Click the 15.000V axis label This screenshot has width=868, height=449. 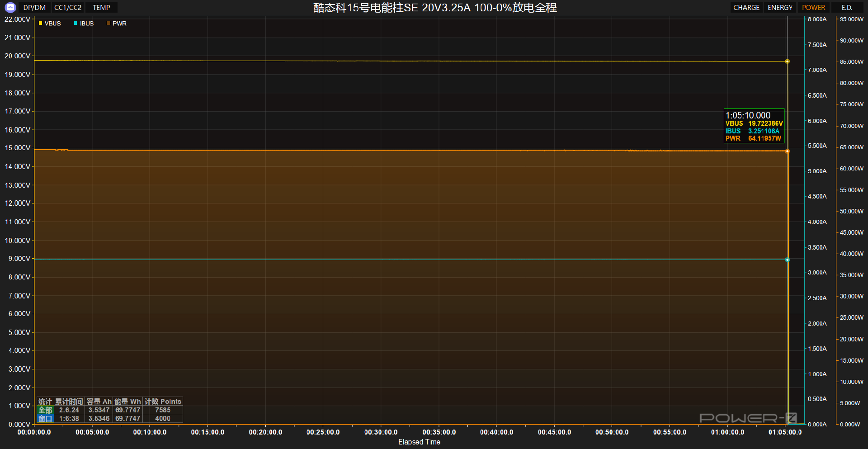[17, 148]
